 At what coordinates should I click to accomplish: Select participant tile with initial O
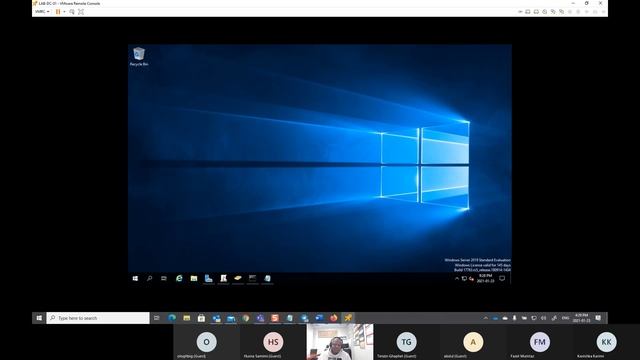(207, 342)
